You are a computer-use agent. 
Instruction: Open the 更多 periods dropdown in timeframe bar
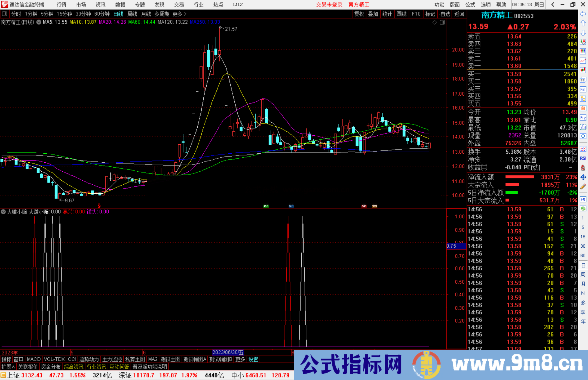[177, 14]
